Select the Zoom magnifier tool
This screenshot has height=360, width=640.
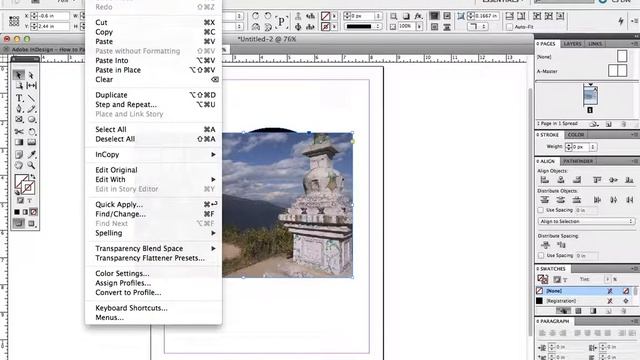pyautogui.click(x=31, y=165)
